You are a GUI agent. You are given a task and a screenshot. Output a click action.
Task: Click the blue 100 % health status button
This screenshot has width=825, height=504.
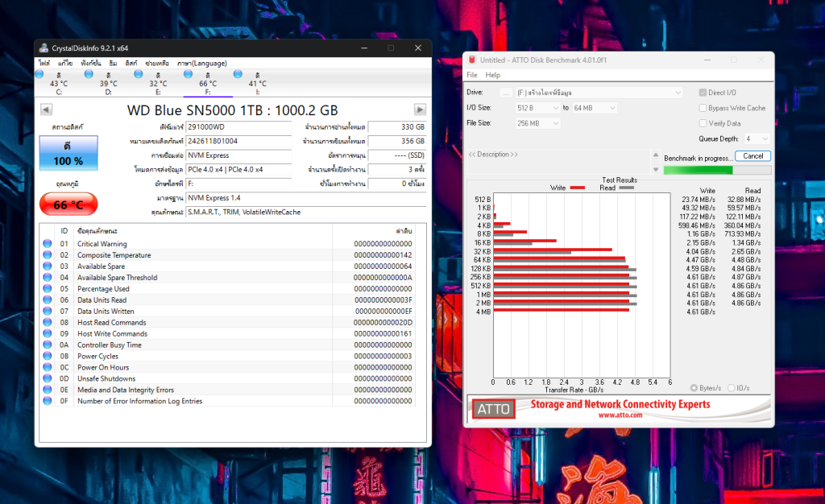tap(68, 153)
